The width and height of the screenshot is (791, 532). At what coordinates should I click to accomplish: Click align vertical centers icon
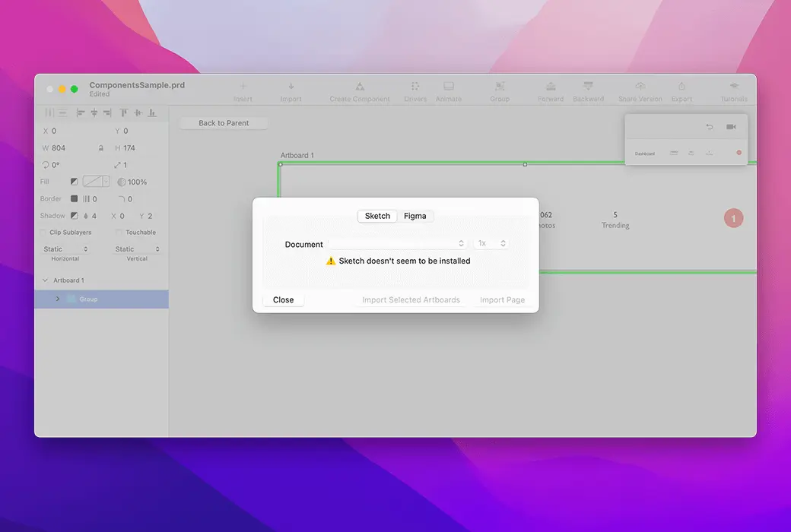coord(138,112)
